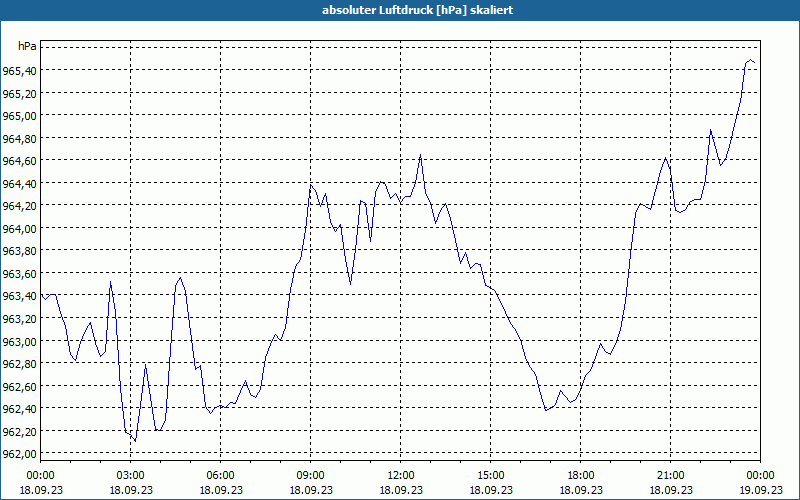The height and width of the screenshot is (500, 800).
Task: Click the 965,00 pressure value label
Action: pos(19,115)
